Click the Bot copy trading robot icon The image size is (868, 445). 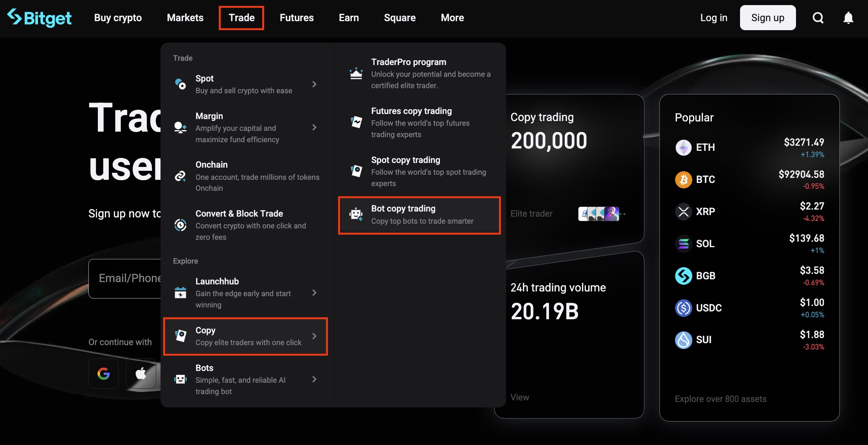(x=356, y=214)
